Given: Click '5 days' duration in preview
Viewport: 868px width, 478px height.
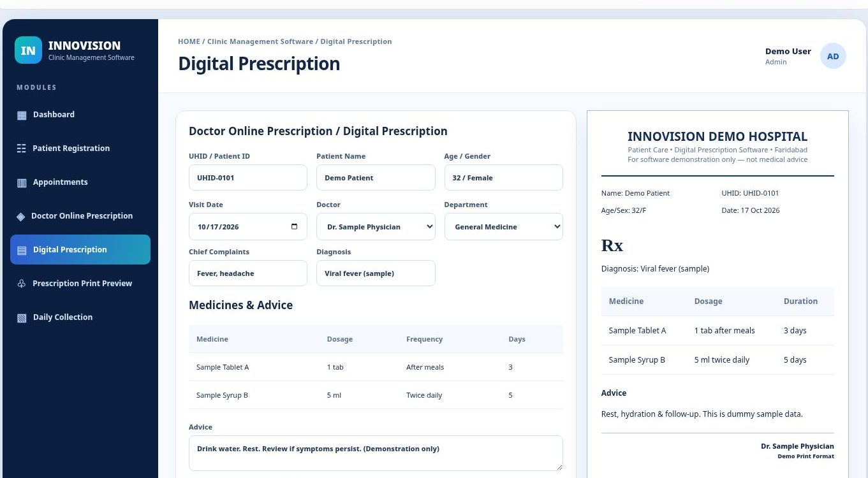Looking at the screenshot, I should [x=795, y=360].
